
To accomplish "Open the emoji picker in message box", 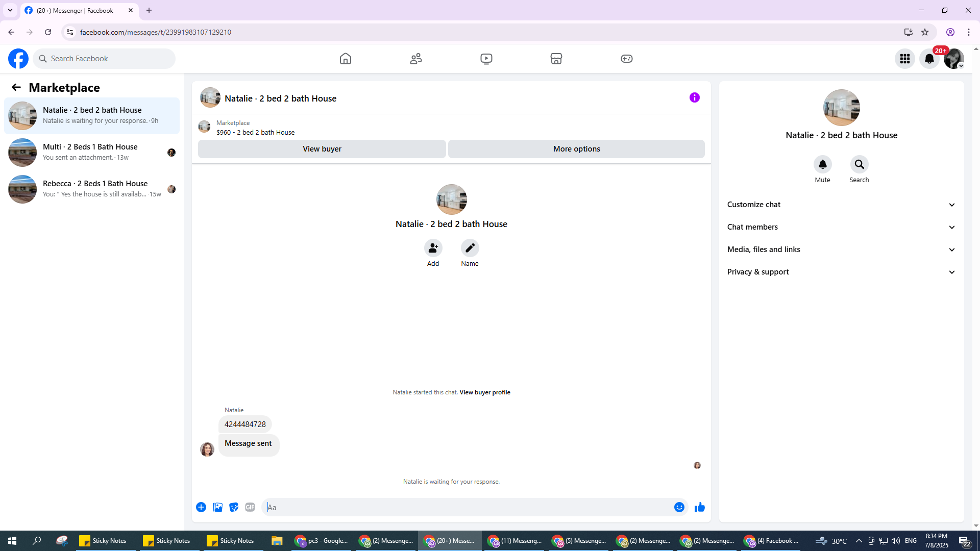I will (x=679, y=507).
